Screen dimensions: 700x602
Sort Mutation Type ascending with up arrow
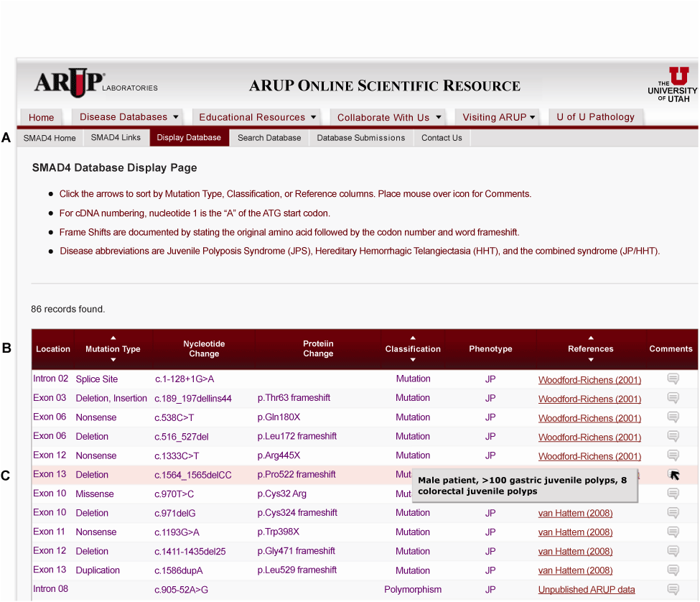click(x=113, y=338)
